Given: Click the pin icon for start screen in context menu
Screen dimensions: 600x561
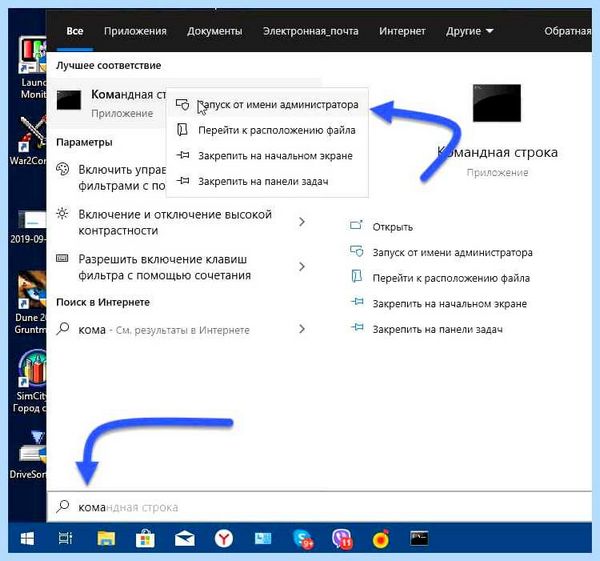Looking at the screenshot, I should click(x=183, y=155).
